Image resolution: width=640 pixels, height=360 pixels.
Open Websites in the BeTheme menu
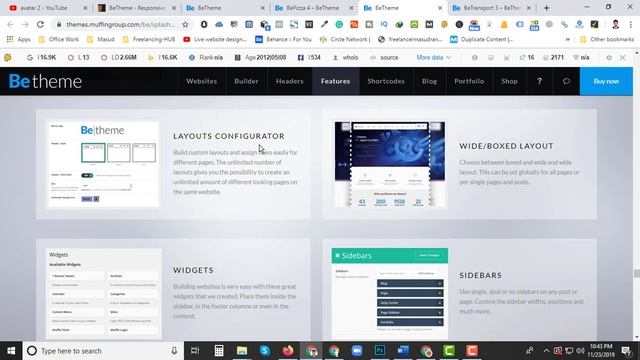(202, 81)
